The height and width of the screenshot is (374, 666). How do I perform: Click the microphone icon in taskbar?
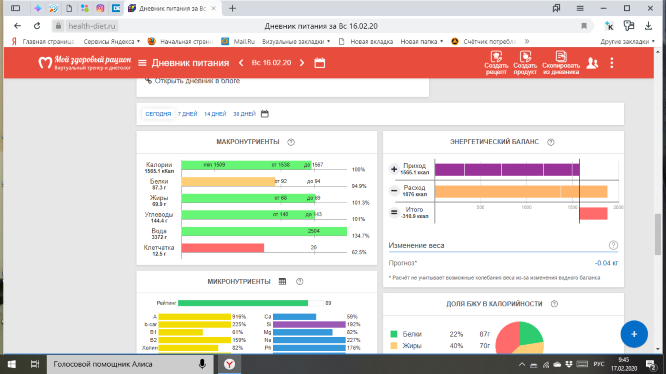[x=202, y=364]
